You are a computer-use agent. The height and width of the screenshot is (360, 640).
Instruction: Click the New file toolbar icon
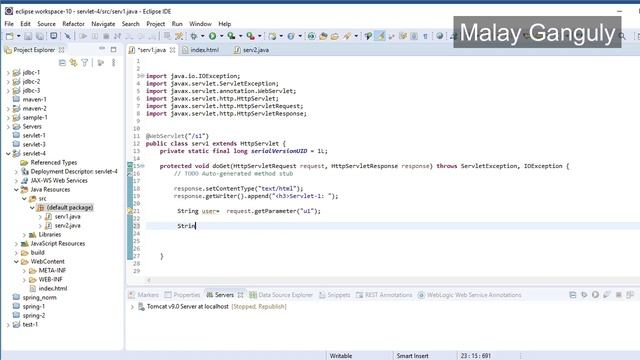point(9,36)
